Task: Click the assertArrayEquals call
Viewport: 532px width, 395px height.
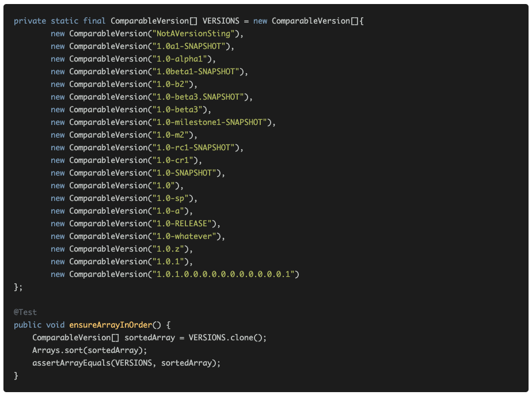Action: pyautogui.click(x=124, y=363)
